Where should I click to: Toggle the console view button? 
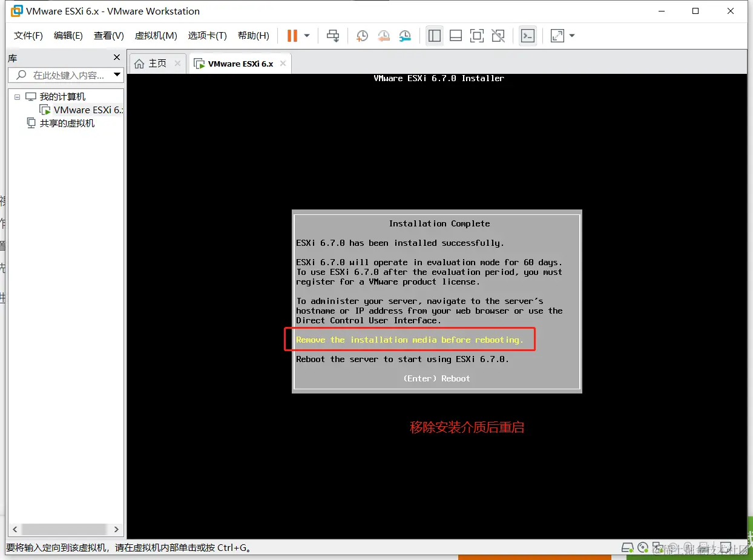pos(527,36)
